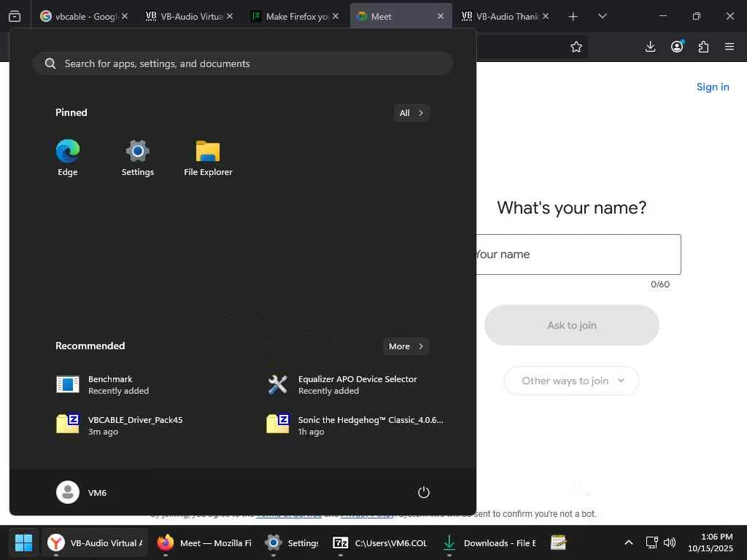
Task: Show hidden system tray icons
Action: point(629,542)
